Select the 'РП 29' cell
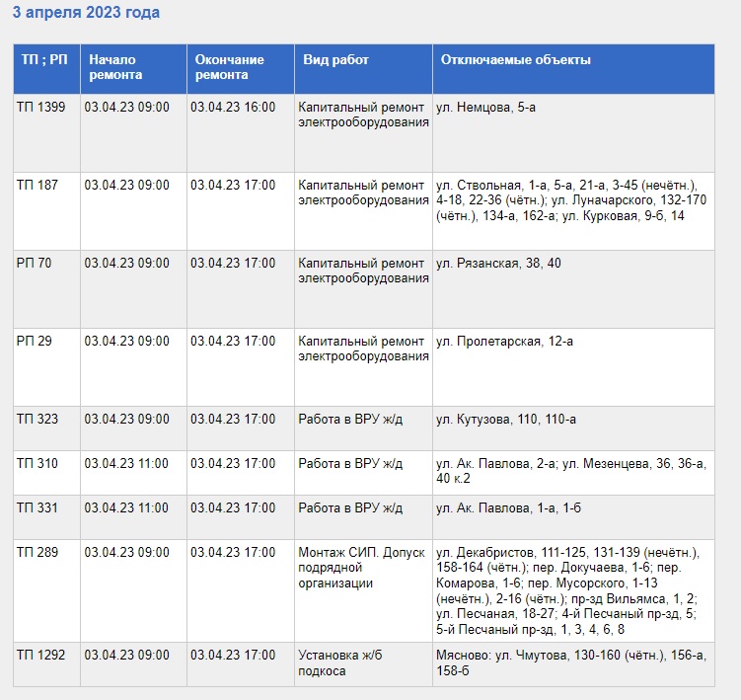This screenshot has width=741, height=700. (x=35, y=342)
